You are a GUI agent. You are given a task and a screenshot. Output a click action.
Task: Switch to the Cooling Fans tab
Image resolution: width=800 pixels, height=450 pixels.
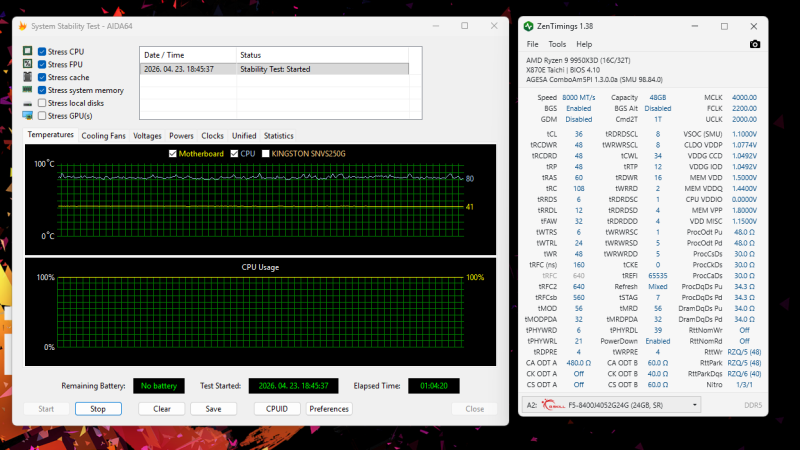coord(103,136)
